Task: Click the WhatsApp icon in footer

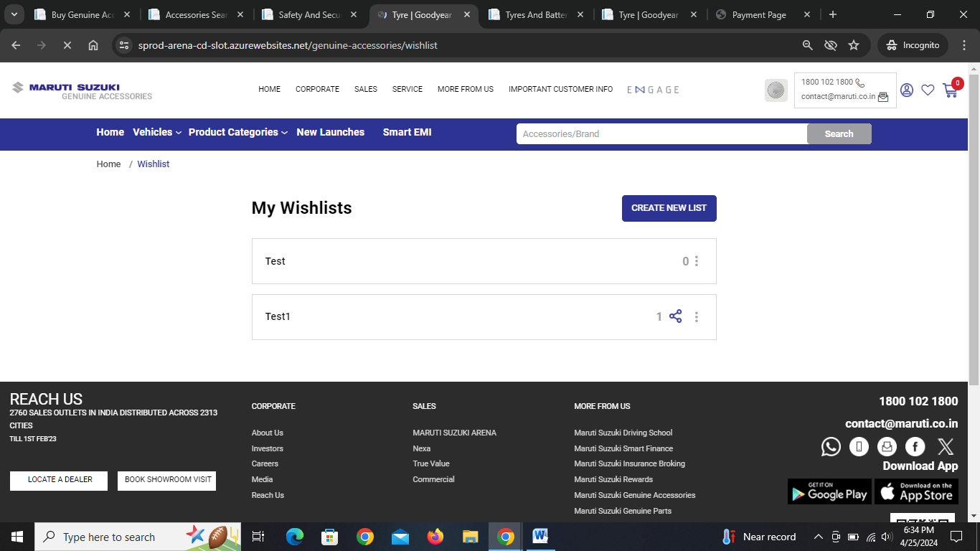Action: pyautogui.click(x=831, y=447)
